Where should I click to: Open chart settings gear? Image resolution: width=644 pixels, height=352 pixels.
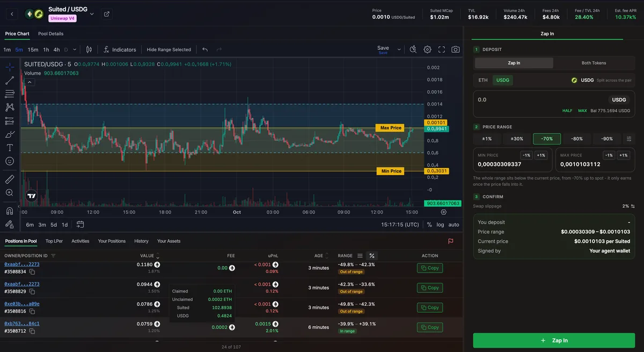(x=427, y=49)
